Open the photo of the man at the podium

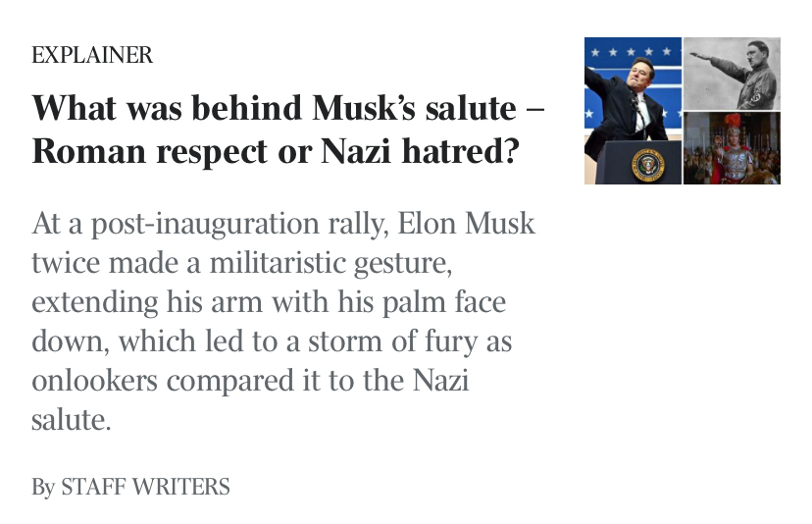point(633,110)
